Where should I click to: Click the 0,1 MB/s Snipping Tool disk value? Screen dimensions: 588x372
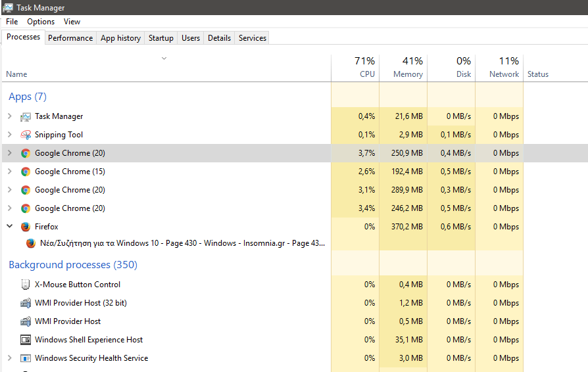click(x=456, y=135)
